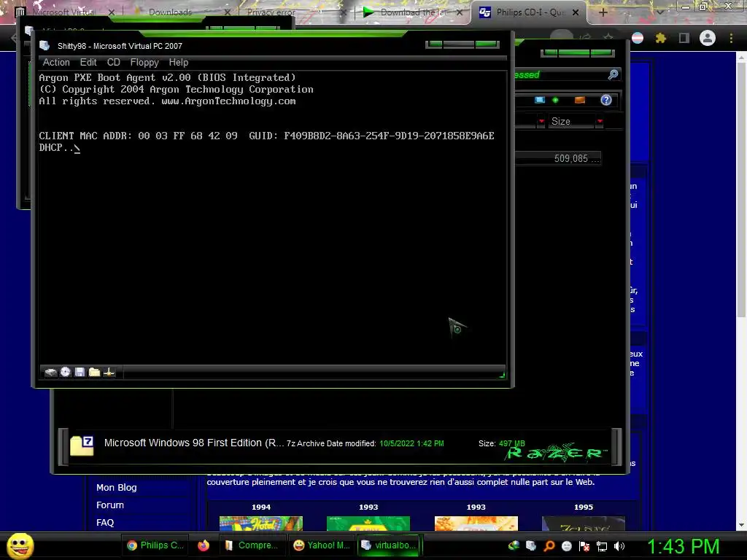Viewport: 747px width, 560px height.
Task: Expand the Size column red dropdown arrow
Action: pyautogui.click(x=600, y=122)
